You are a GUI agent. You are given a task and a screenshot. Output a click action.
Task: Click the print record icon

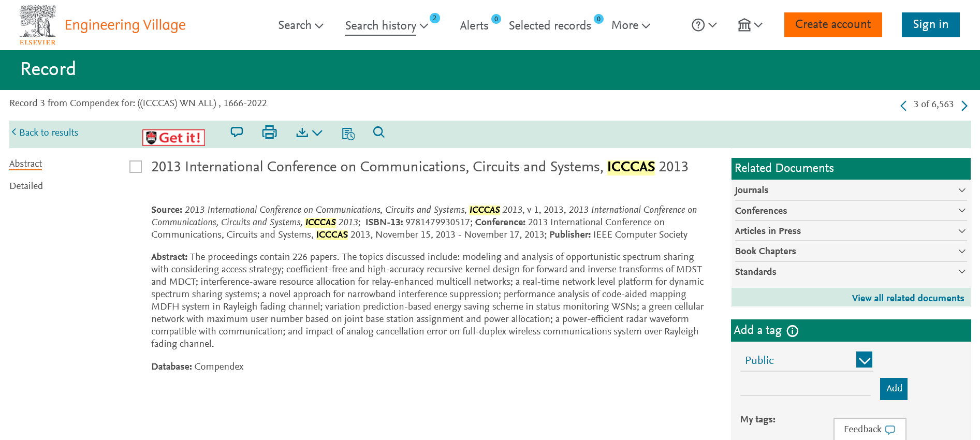click(x=269, y=133)
